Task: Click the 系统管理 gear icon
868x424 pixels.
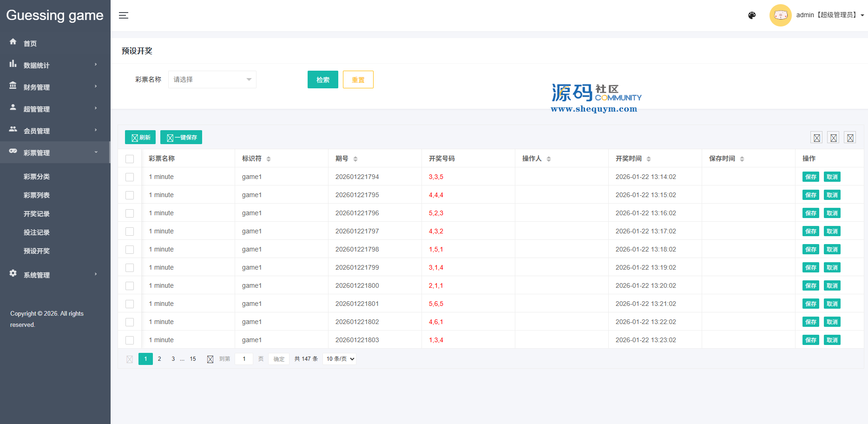Action: (x=13, y=273)
